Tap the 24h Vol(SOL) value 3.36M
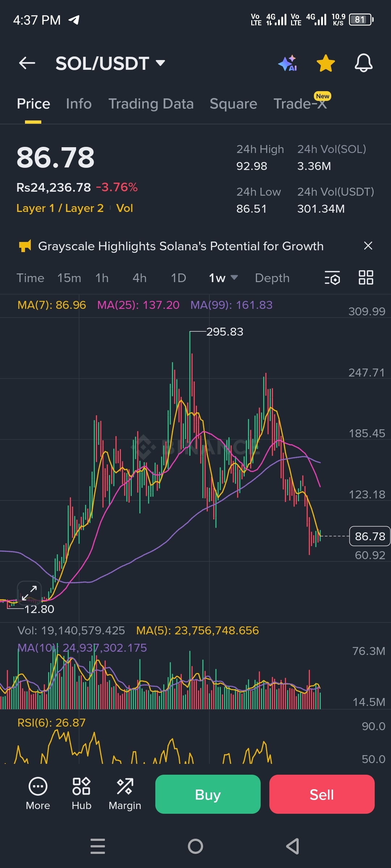The width and height of the screenshot is (391, 868). [314, 166]
